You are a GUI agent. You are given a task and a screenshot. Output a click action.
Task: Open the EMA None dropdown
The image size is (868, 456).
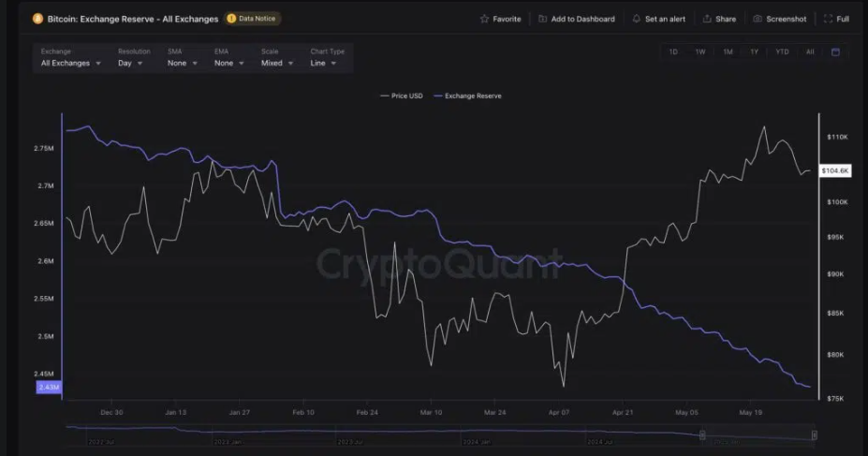coord(228,58)
